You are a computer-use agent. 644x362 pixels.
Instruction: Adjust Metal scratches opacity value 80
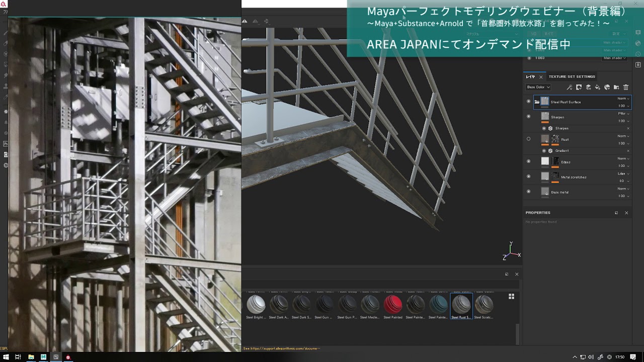(623, 181)
